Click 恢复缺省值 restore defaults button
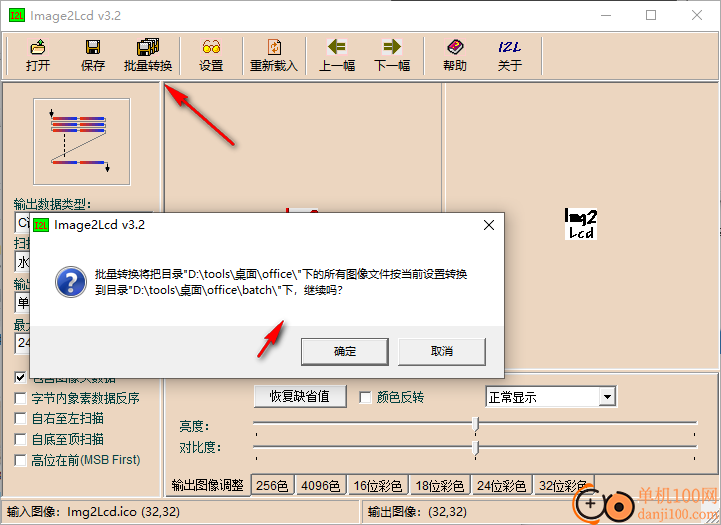721x525 pixels. 300,396
